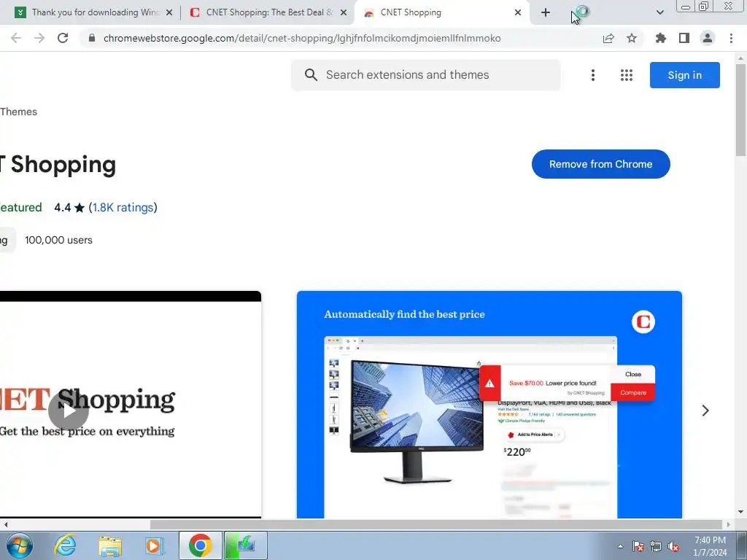Launch Internet Explorer from the taskbar

pos(65,545)
